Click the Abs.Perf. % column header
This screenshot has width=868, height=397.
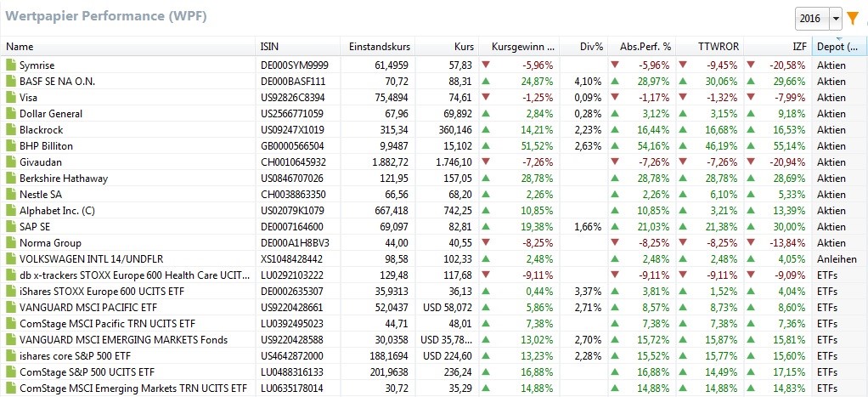(x=645, y=47)
